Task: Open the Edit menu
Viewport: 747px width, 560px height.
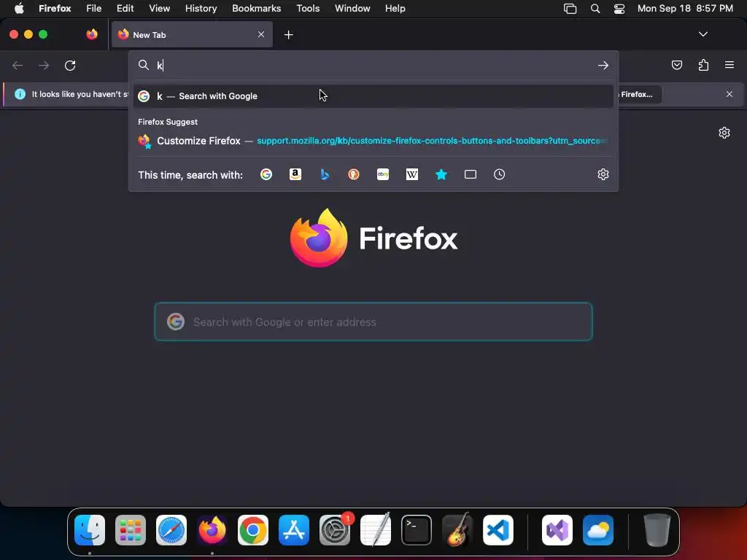Action: [125, 9]
